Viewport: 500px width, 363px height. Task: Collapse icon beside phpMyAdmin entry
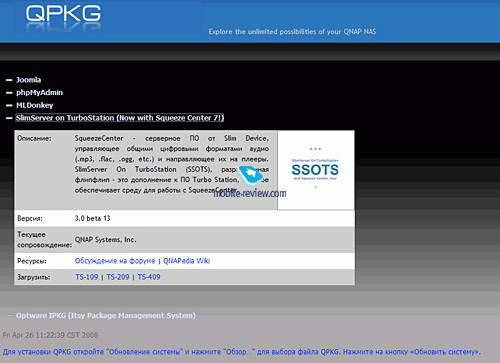pyautogui.click(x=9, y=93)
